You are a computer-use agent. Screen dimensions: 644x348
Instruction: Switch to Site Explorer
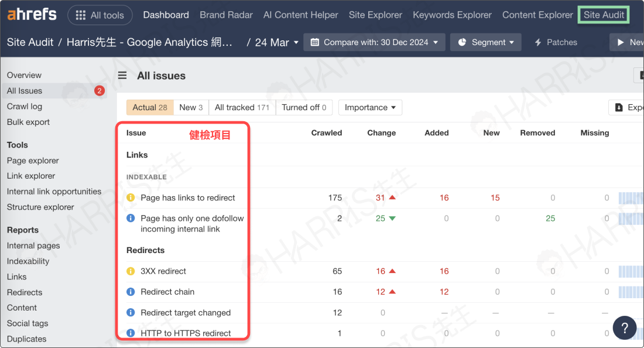pyautogui.click(x=375, y=15)
